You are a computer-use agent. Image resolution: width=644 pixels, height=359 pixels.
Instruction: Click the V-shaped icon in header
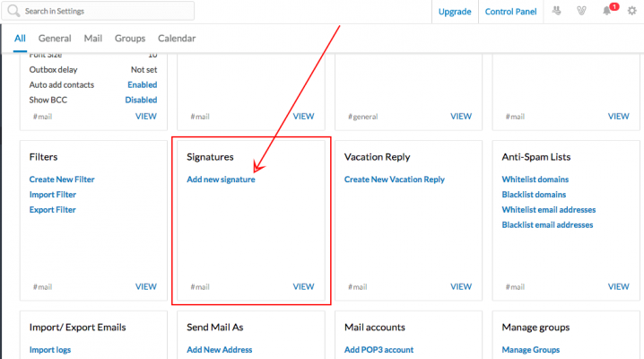(x=581, y=11)
